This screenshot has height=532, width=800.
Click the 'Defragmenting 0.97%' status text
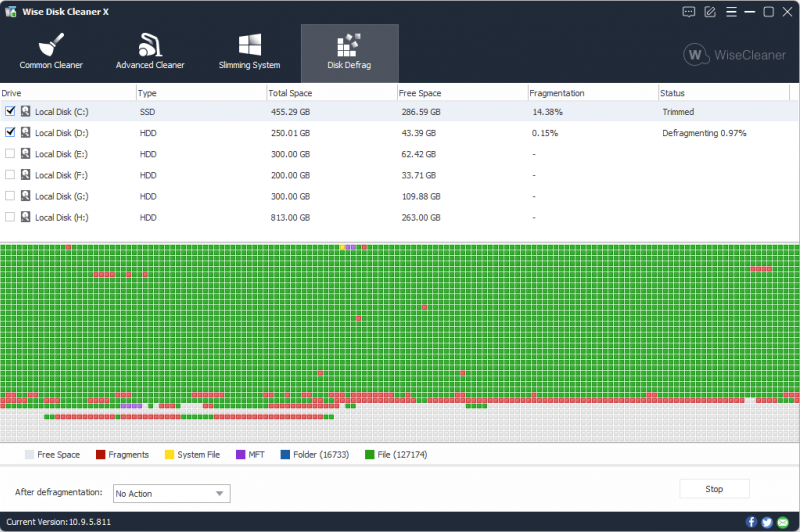[x=704, y=133]
